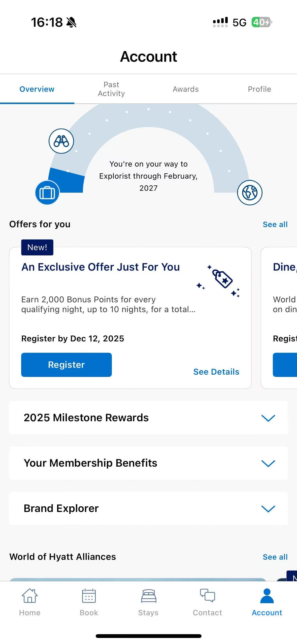
Task: Tap the suitcase tier icon
Action: point(47,193)
